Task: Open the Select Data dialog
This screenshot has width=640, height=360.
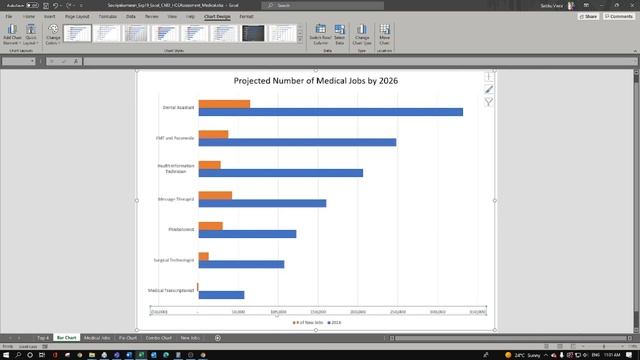Action: click(x=340, y=35)
